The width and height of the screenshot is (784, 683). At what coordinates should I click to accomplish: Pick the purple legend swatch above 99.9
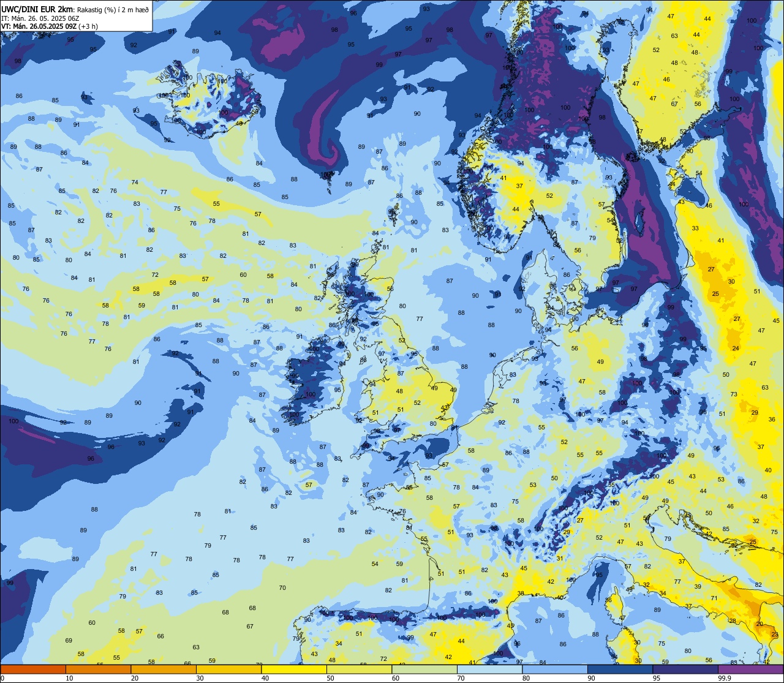(x=750, y=670)
